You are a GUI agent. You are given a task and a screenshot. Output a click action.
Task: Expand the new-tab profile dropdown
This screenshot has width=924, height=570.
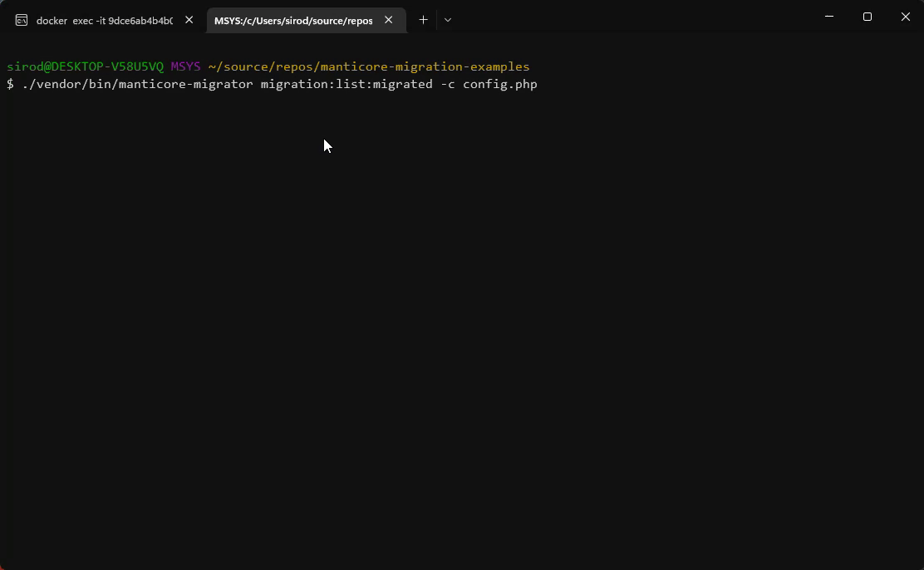(448, 20)
